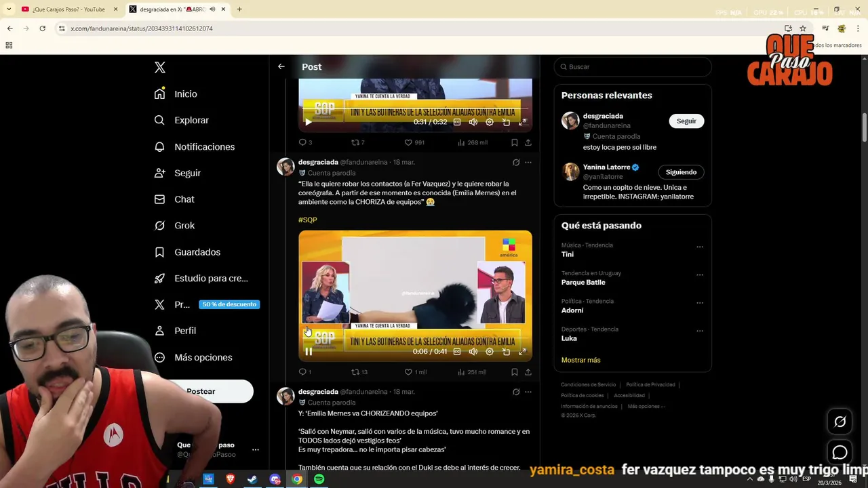Open a new browser tab
The image size is (868, 488).
tap(239, 9)
